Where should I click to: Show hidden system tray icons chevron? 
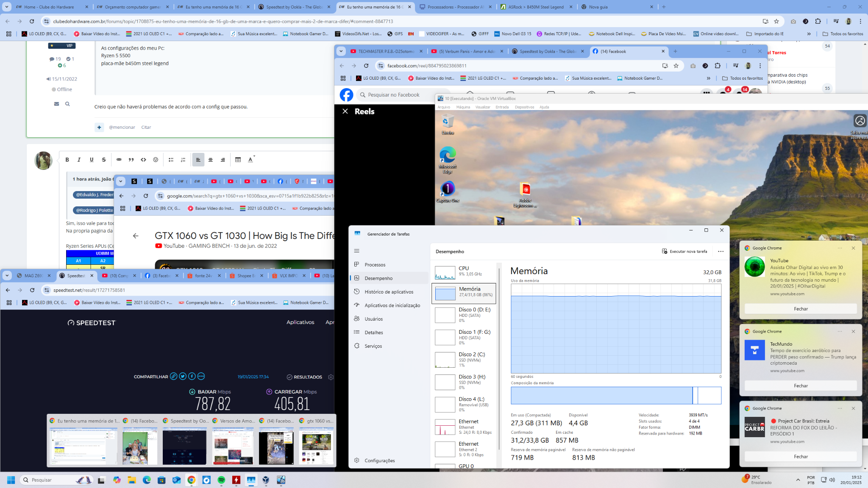798,480
